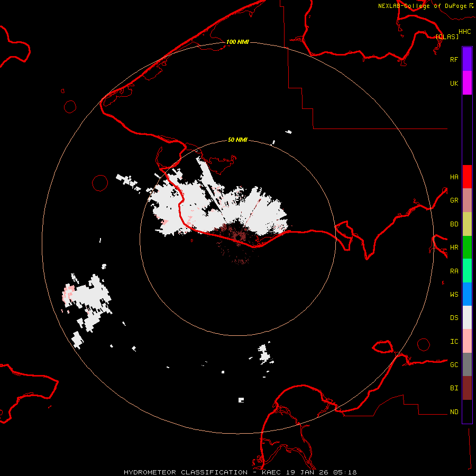
Task: Select the GR legend color block
Action: point(467,200)
